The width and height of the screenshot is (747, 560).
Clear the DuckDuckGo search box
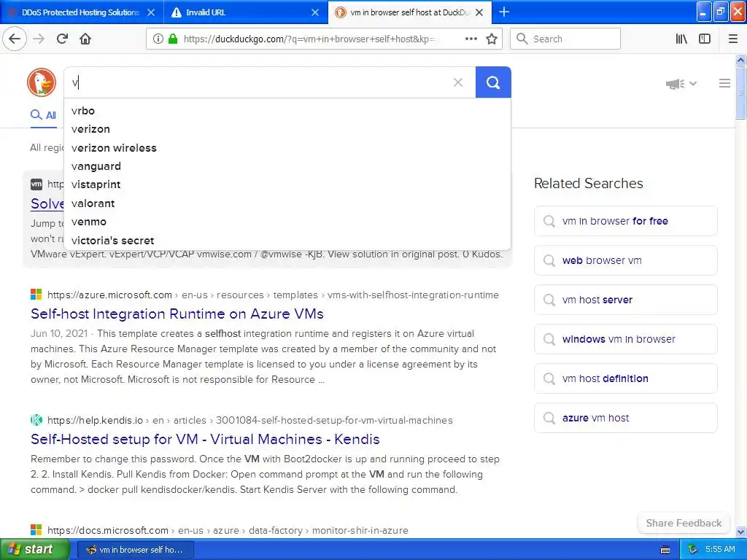pyautogui.click(x=458, y=82)
